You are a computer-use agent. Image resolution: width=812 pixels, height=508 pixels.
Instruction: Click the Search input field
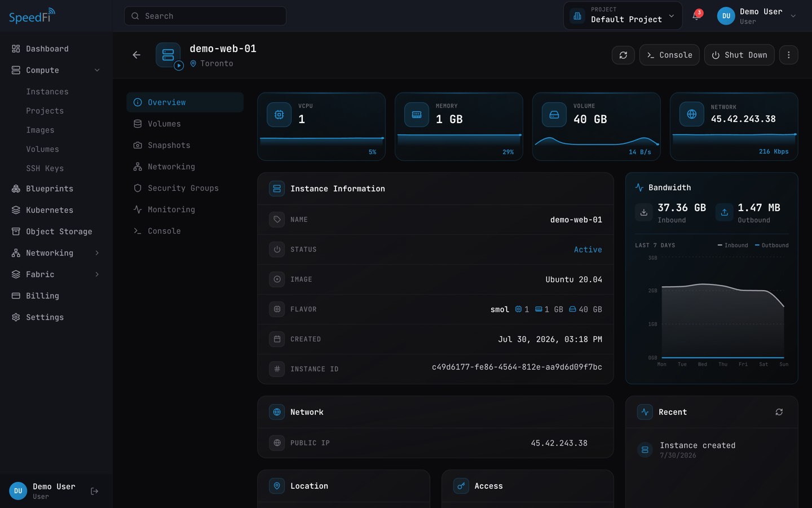(x=205, y=16)
